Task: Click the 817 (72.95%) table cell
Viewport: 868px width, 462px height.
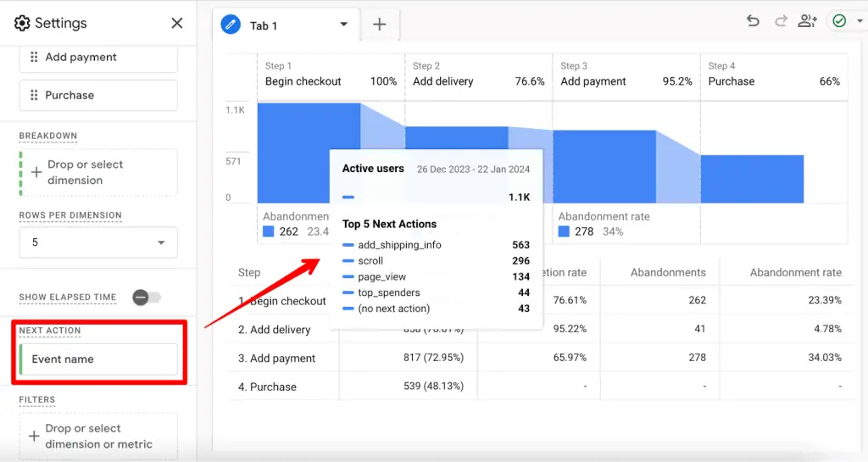Action: pos(433,358)
